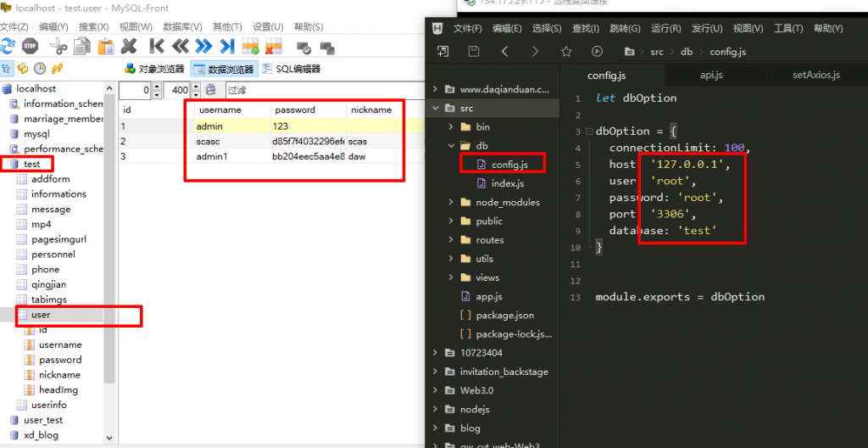The width and height of the screenshot is (868, 448).
Task: Open index.js in the db folder
Action: (x=508, y=183)
